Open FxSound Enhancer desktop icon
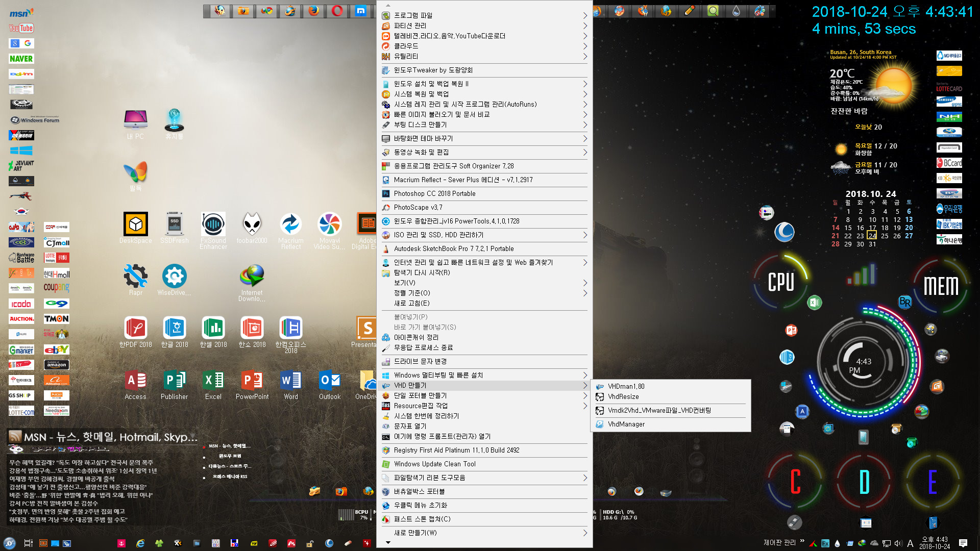 (x=213, y=231)
